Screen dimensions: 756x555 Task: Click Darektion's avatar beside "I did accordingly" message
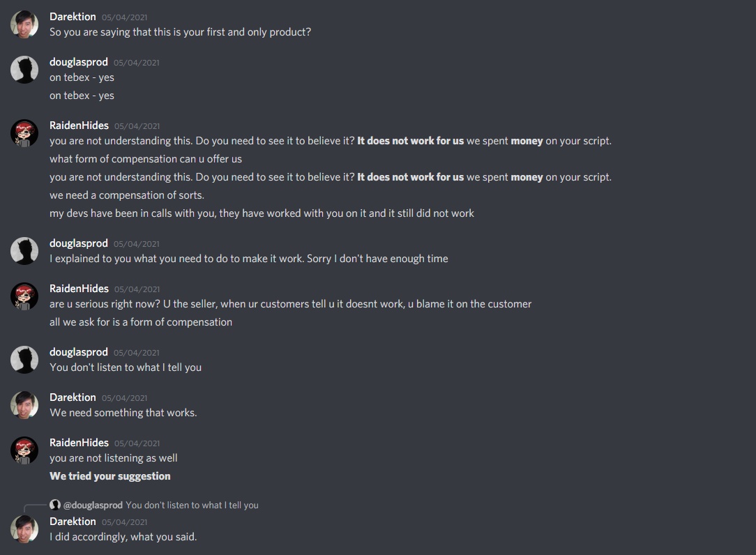24,529
